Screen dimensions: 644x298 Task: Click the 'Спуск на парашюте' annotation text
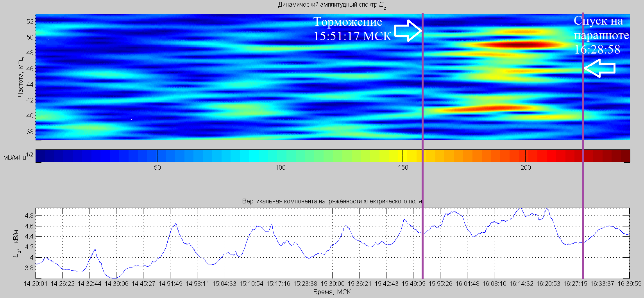click(x=601, y=28)
